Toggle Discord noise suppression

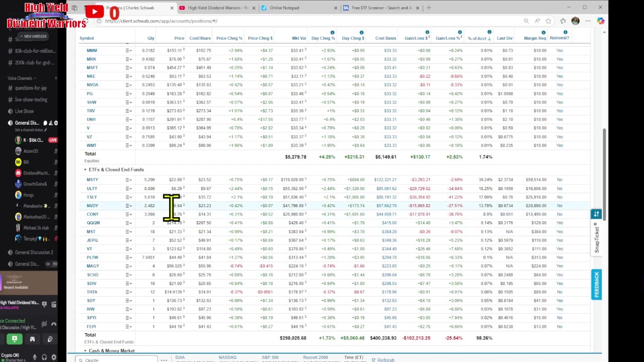tap(44, 324)
